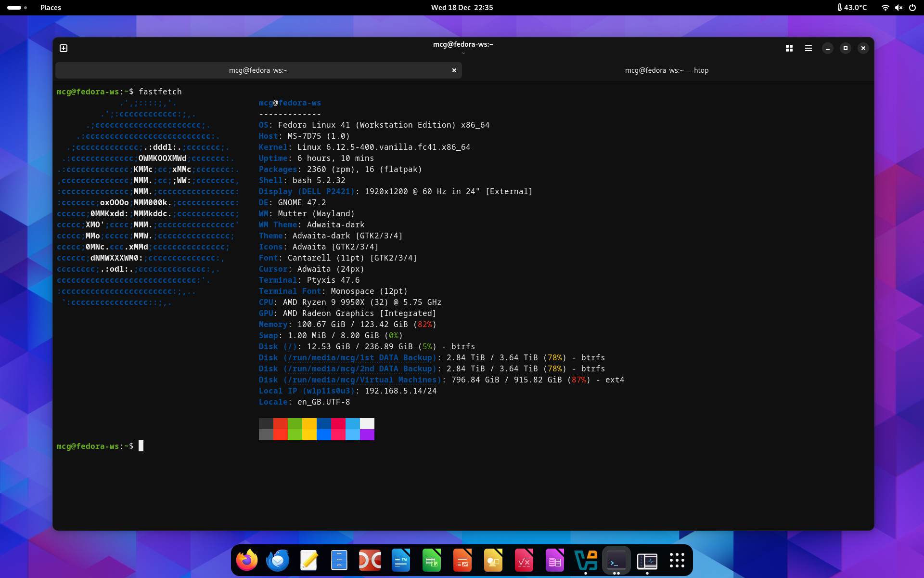Screen dimensions: 924x578
Task: Open a new terminal tab
Action: pyautogui.click(x=64, y=48)
